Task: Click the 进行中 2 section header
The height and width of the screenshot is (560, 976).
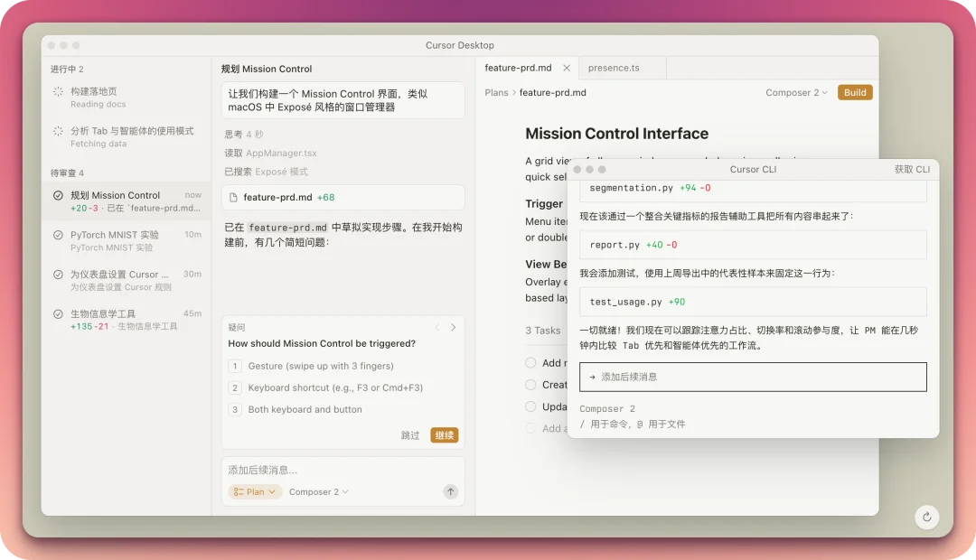Action: 67,69
